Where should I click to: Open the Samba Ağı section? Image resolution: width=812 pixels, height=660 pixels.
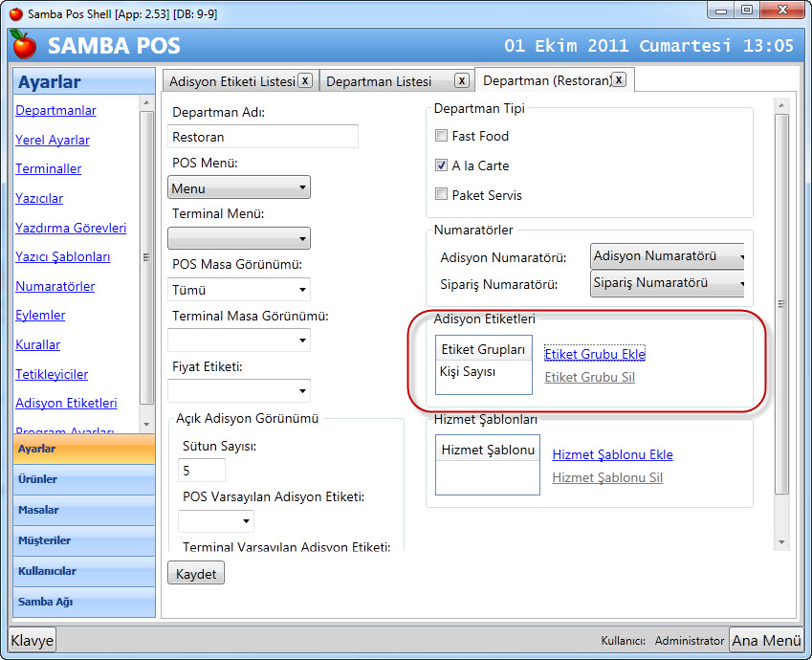pyautogui.click(x=84, y=602)
